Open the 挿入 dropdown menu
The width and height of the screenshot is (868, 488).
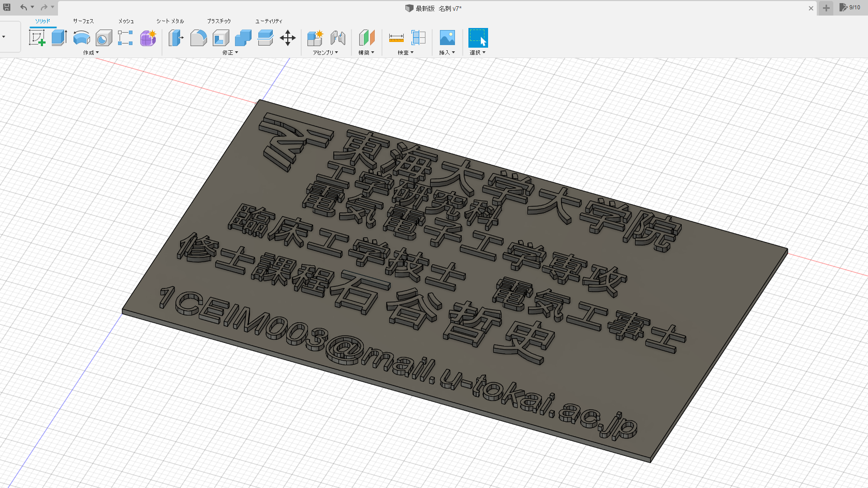coord(447,52)
